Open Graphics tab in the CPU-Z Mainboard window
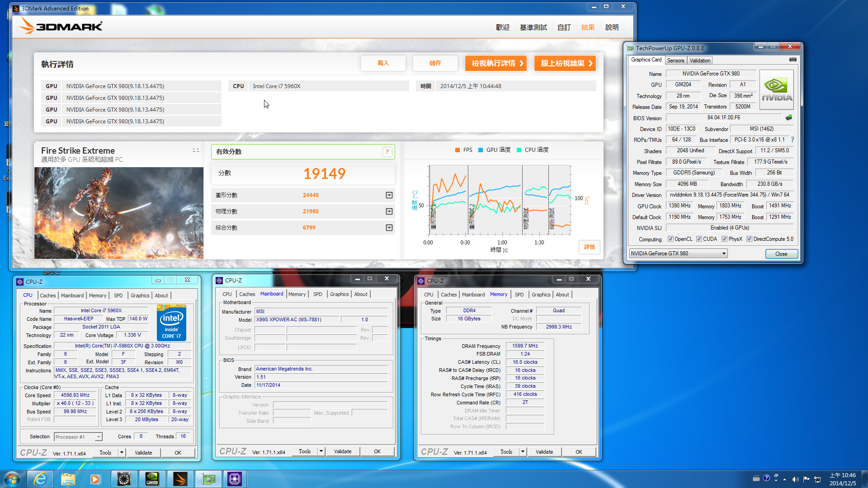 (339, 294)
